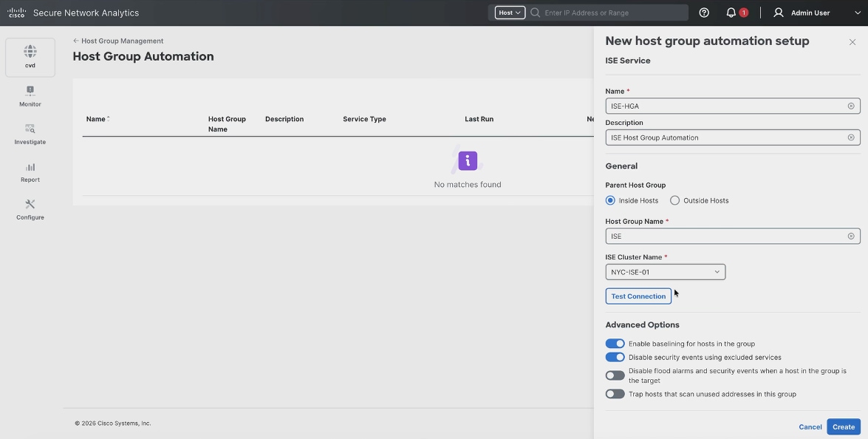Click the Admin User profile icon
The image size is (868, 439).
pyautogui.click(x=779, y=13)
